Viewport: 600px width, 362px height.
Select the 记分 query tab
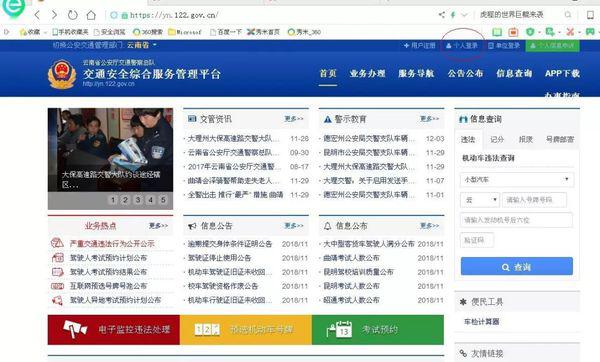click(497, 140)
